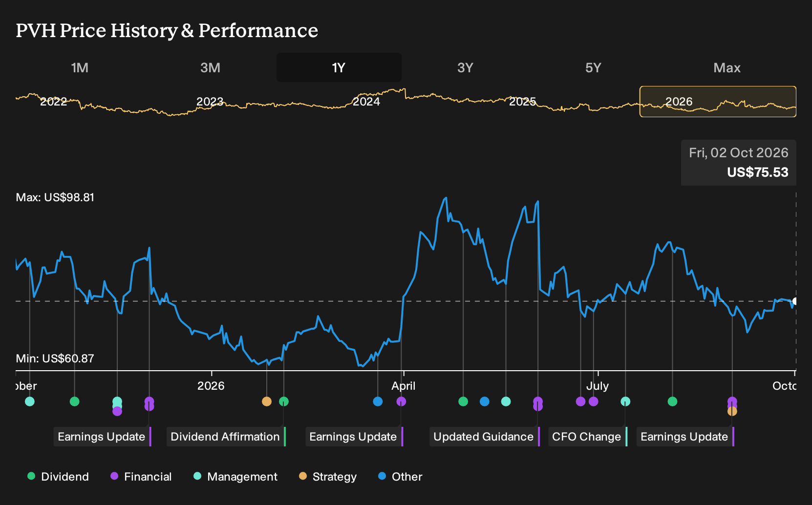
Task: Click the teal dot below the 'ober' axis label
Action: 30,401
